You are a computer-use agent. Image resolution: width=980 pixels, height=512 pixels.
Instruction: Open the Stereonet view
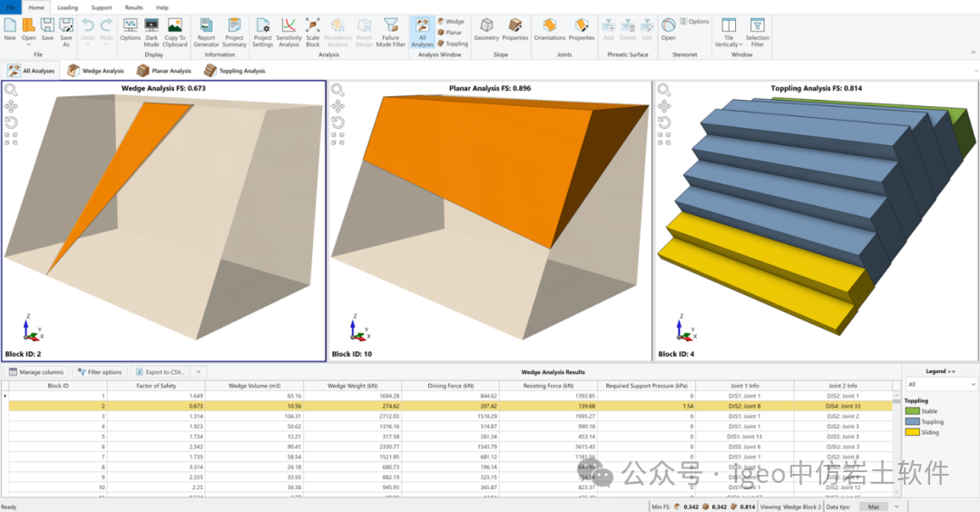click(x=668, y=30)
